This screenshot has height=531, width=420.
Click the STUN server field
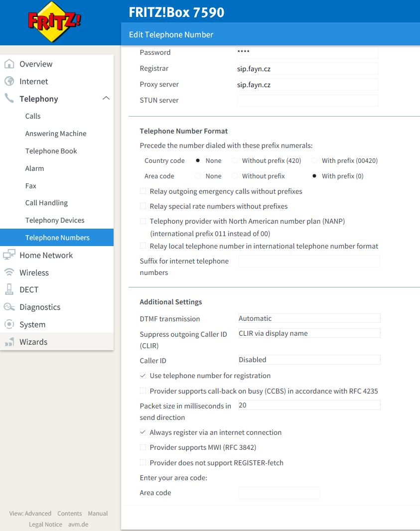(307, 101)
